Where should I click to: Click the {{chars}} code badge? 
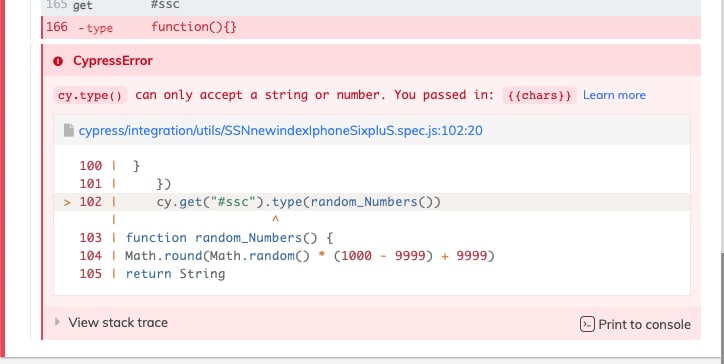pyautogui.click(x=539, y=96)
